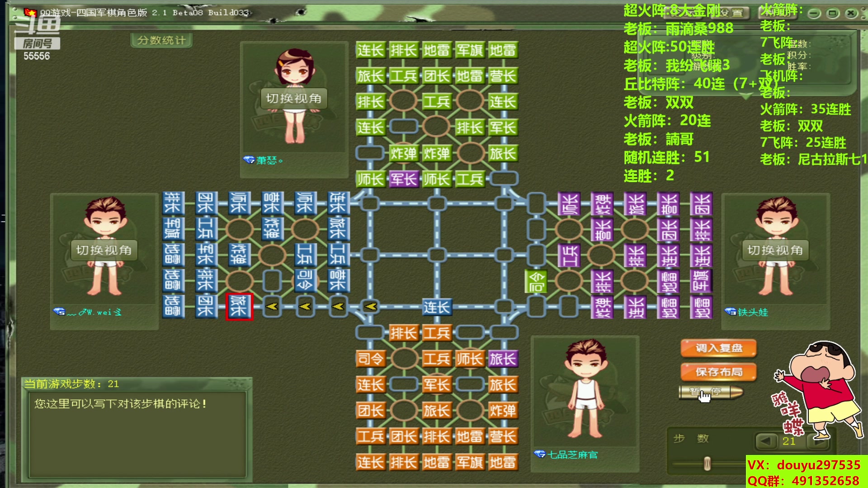Viewport: 868px width, 488px height.
Task: Click room number 55556
Action: coord(37,56)
